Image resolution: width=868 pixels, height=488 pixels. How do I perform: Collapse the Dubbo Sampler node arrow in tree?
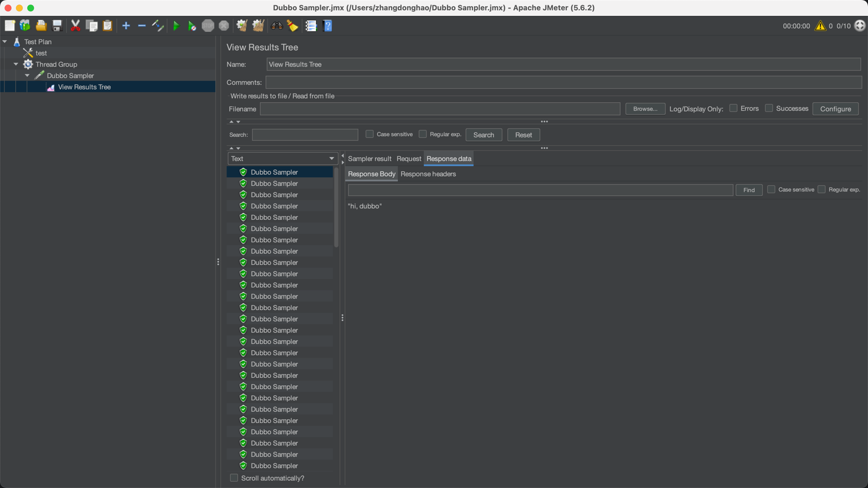point(27,76)
